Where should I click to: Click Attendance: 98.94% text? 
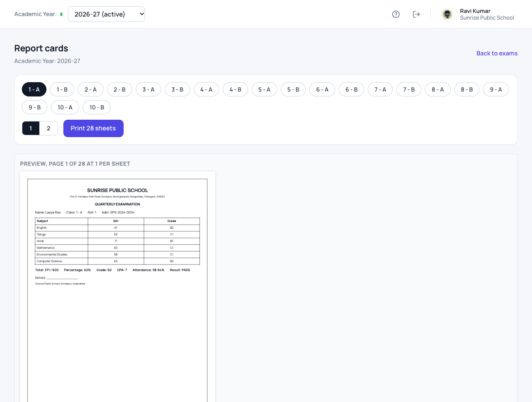click(148, 270)
